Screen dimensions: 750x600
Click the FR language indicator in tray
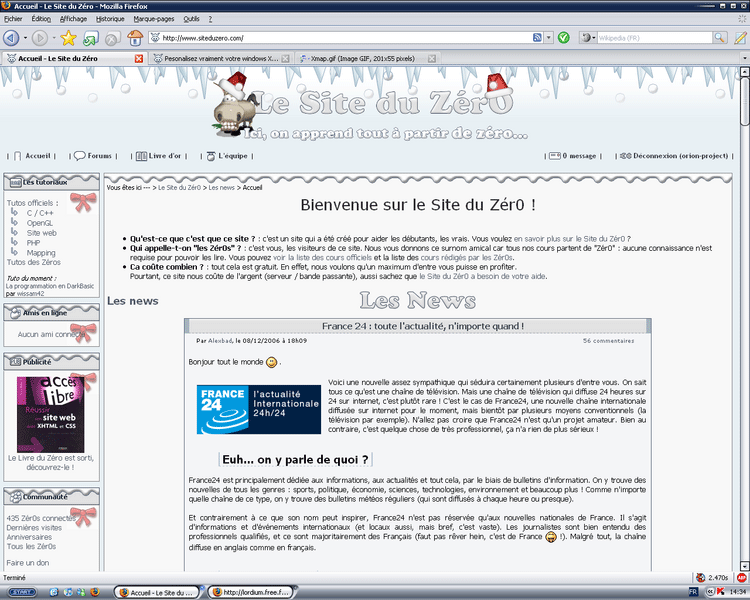[x=693, y=592]
